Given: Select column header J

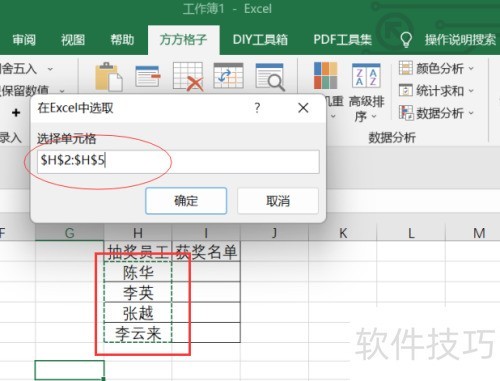Looking at the screenshot, I should [274, 233].
